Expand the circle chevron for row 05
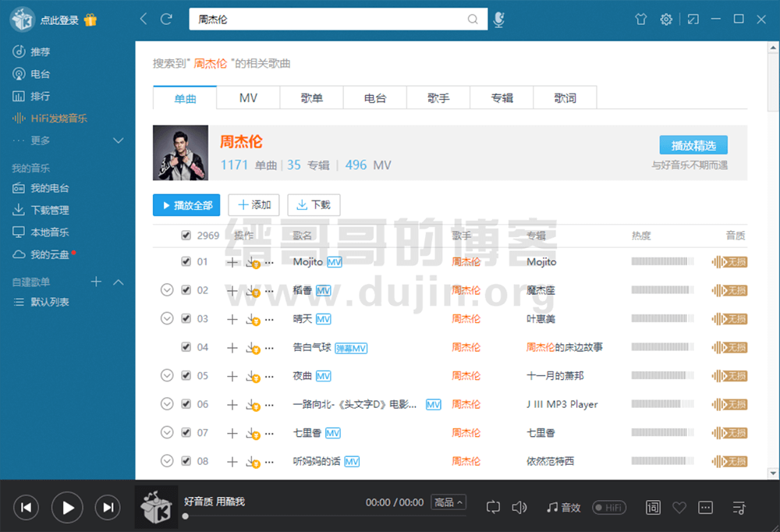Screen dimensions: 780x532 pos(167,375)
